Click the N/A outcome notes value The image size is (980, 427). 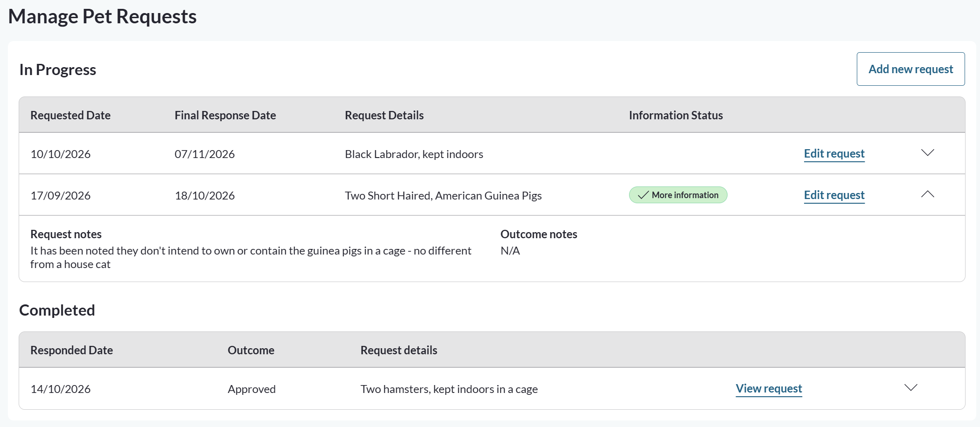click(510, 251)
